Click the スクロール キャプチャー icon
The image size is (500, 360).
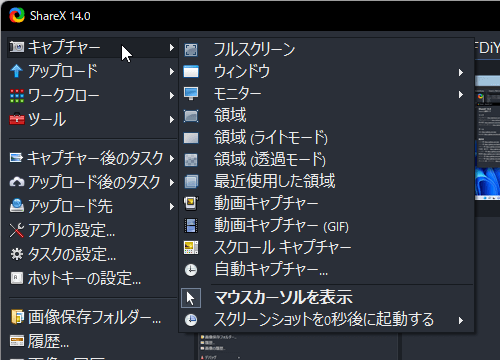tap(191, 248)
